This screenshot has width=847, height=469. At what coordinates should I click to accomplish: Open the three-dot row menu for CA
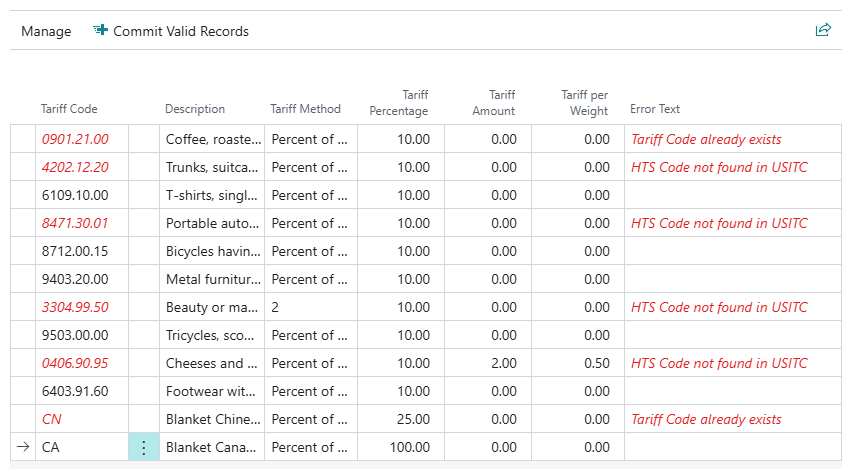(x=144, y=448)
